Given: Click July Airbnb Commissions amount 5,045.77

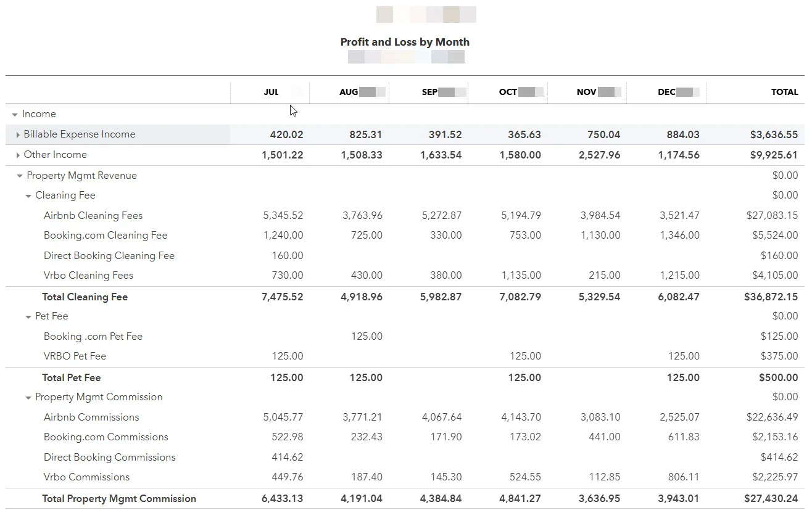Looking at the screenshot, I should click(283, 417).
